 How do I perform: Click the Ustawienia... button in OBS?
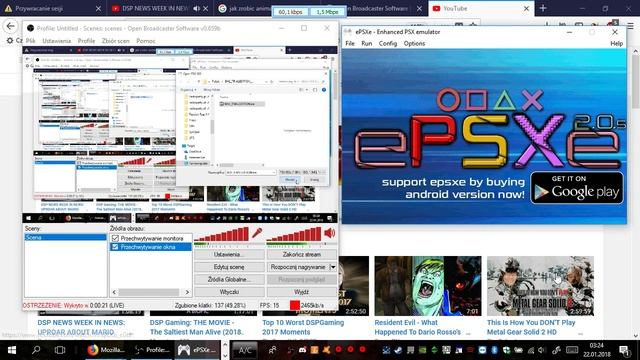229,254
